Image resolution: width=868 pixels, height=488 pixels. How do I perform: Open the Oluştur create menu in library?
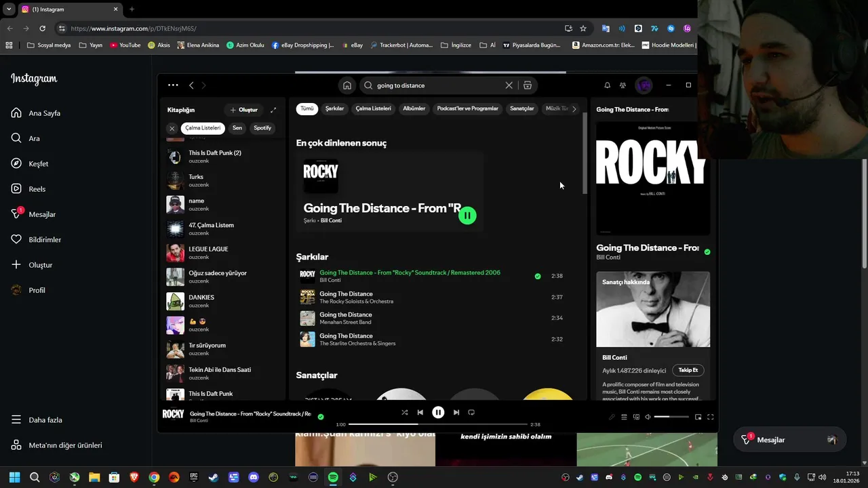244,110
